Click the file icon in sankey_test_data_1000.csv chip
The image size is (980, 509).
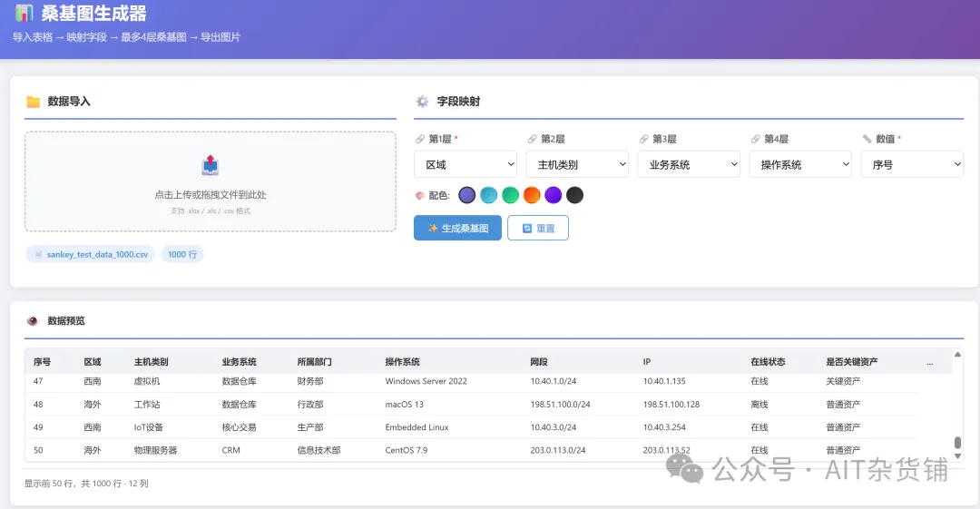39,254
